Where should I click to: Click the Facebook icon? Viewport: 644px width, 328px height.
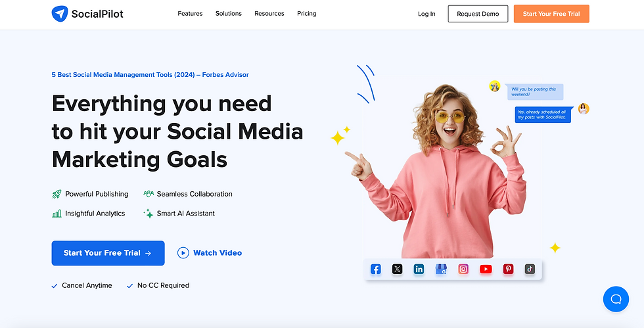point(375,269)
